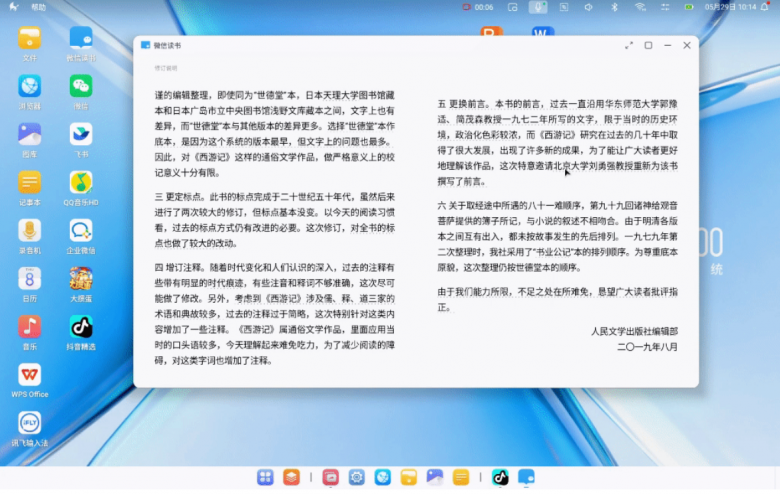
Task: Click the 修订说明 chapter header text
Action: point(166,68)
